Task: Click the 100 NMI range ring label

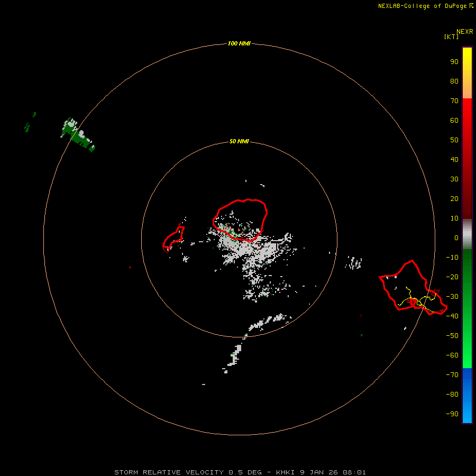Action: (239, 43)
